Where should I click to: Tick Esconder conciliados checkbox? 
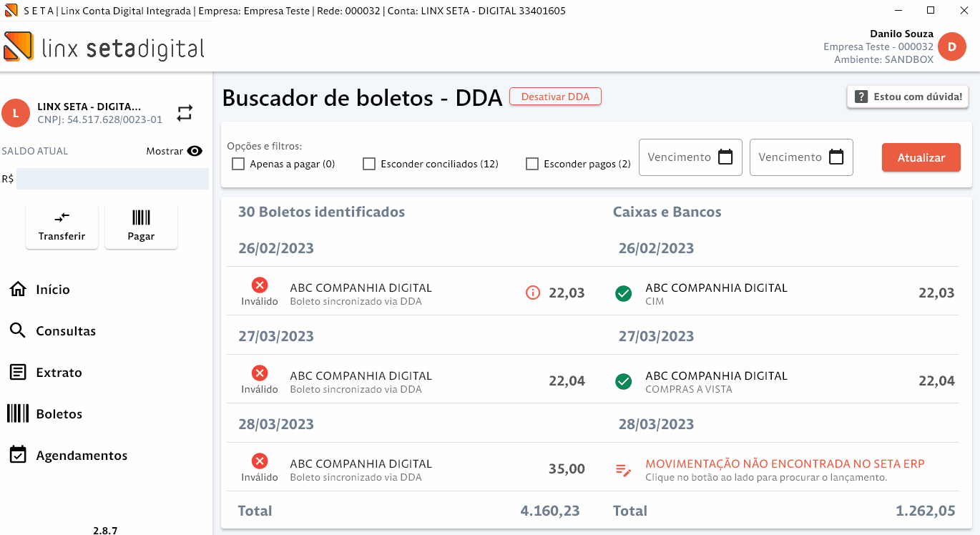click(x=369, y=164)
